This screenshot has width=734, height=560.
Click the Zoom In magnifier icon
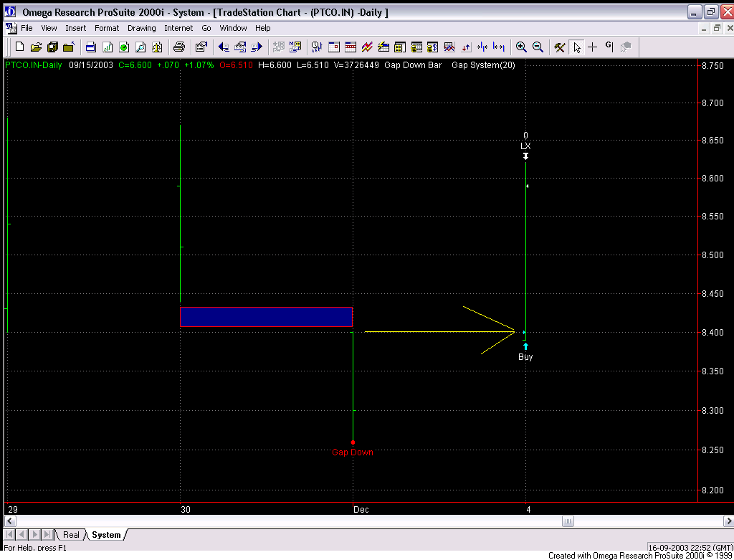tap(521, 47)
